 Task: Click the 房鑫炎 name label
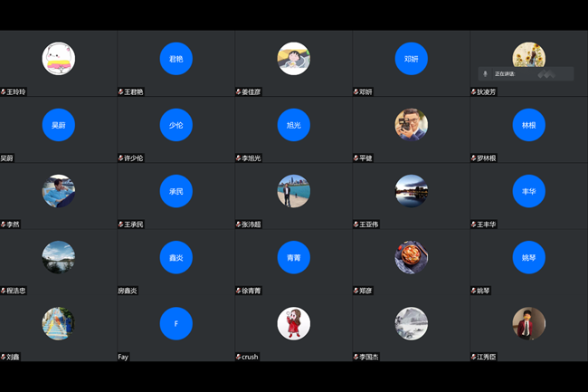tap(128, 291)
